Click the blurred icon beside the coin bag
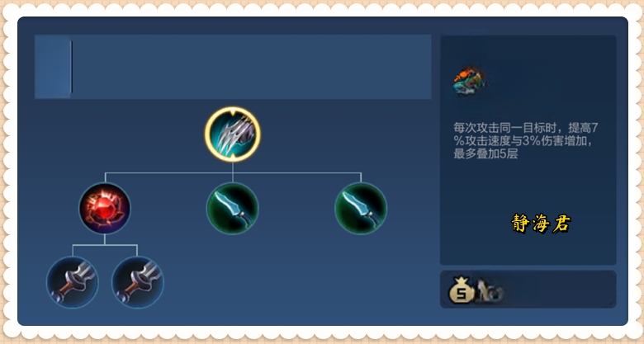This screenshot has width=644, height=344. click(490, 290)
